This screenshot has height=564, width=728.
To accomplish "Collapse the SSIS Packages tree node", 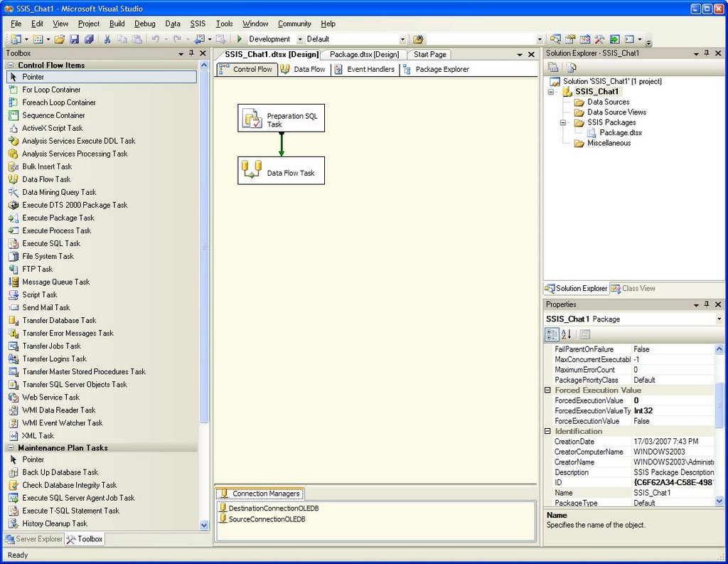I will pyautogui.click(x=562, y=122).
